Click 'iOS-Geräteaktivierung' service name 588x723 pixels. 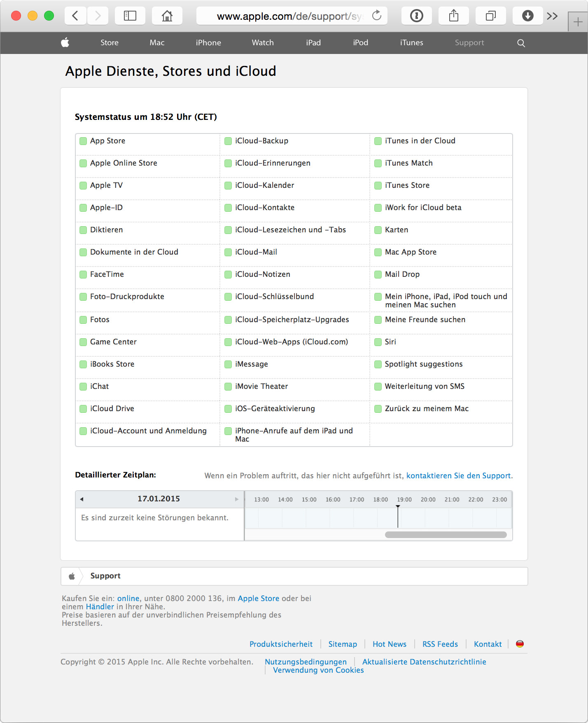(275, 409)
